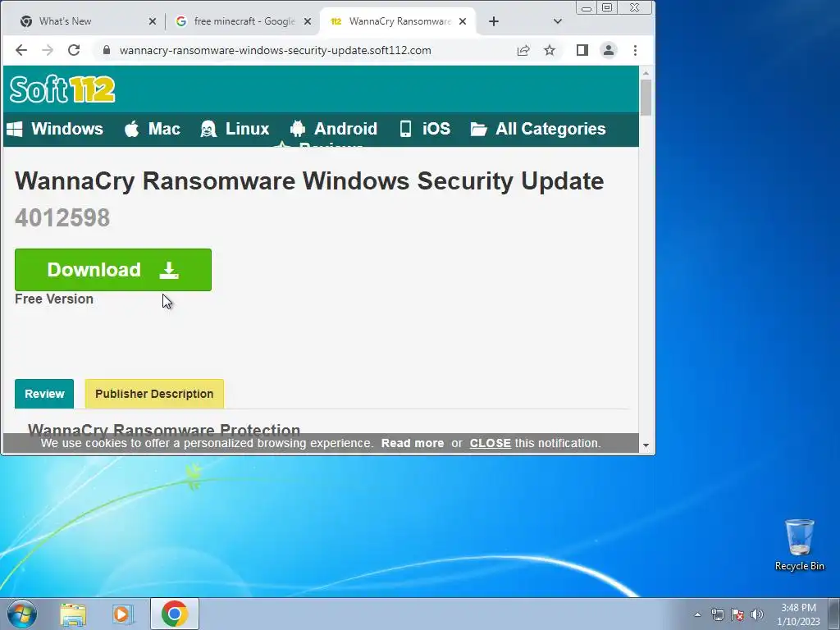Screen dimensions: 840x630
Task: Click the vertical scrollbar thumb
Action: (x=646, y=98)
